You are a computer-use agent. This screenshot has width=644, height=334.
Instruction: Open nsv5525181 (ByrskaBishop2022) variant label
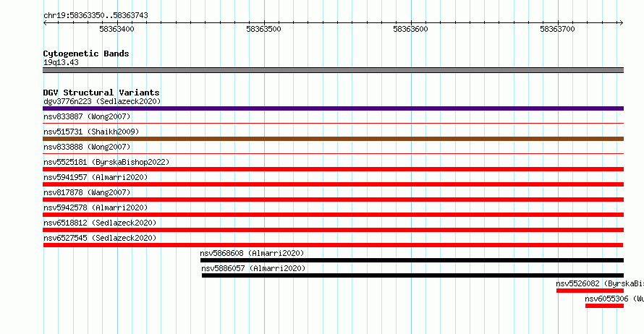point(106,162)
